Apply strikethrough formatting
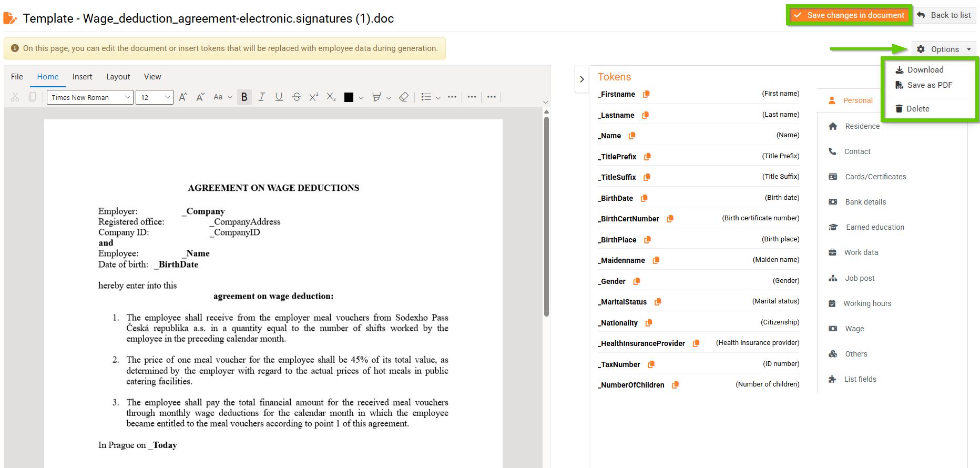The height and width of the screenshot is (468, 980). [x=297, y=97]
